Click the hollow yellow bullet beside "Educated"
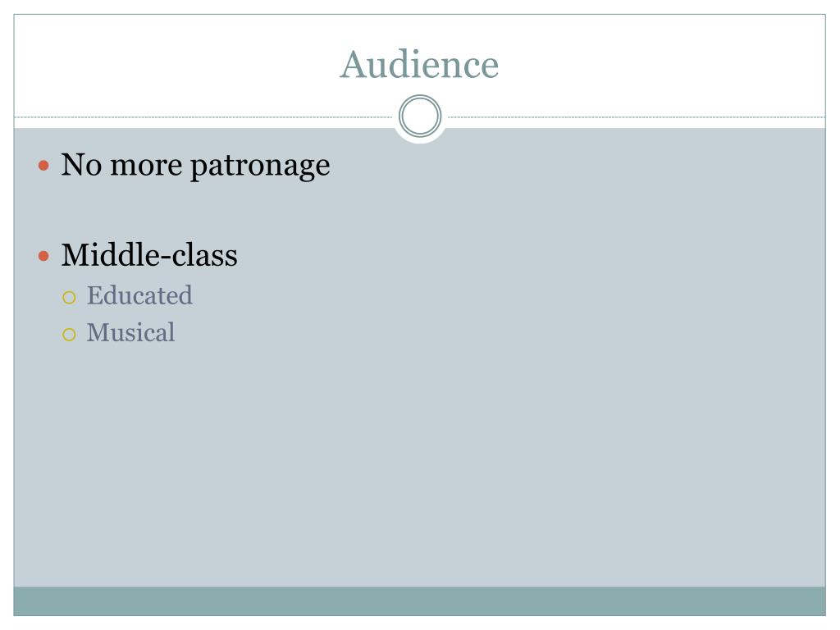Viewport: 840px width, 630px height. tap(69, 297)
